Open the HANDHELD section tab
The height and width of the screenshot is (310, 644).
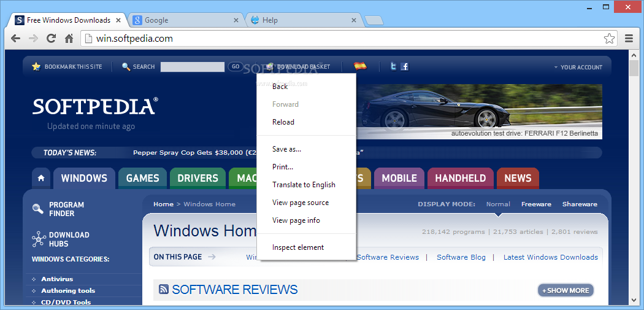(461, 179)
